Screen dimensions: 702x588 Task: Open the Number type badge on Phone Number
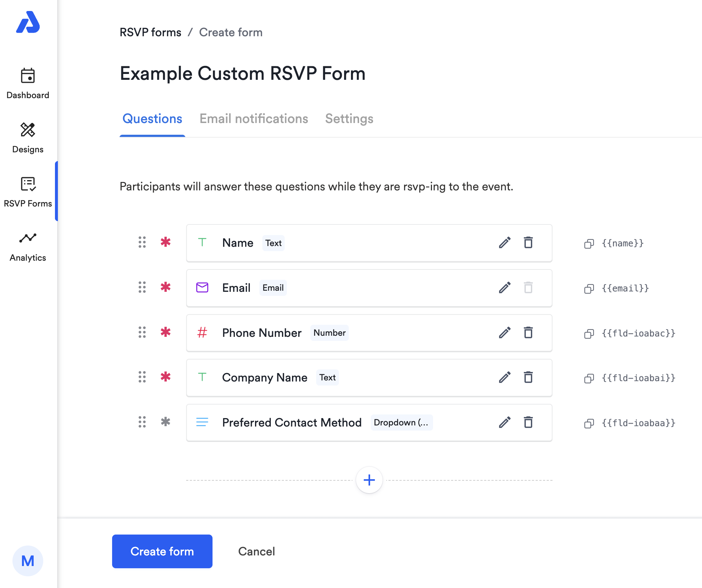[329, 333]
